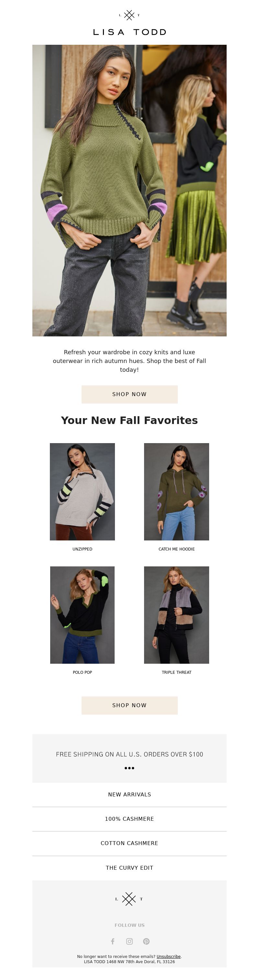Open the Instagram icon link
This screenshot has height=980, width=259.
point(129,941)
